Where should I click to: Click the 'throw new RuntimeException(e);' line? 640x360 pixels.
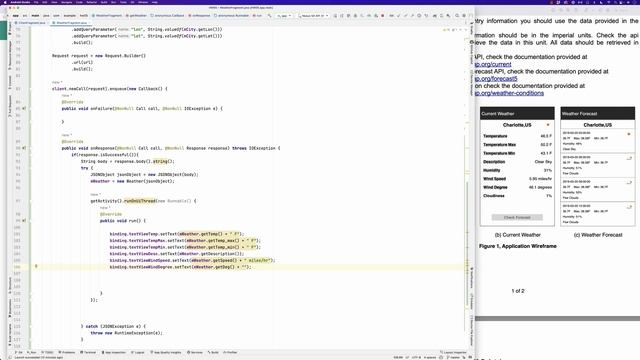tap(126, 333)
